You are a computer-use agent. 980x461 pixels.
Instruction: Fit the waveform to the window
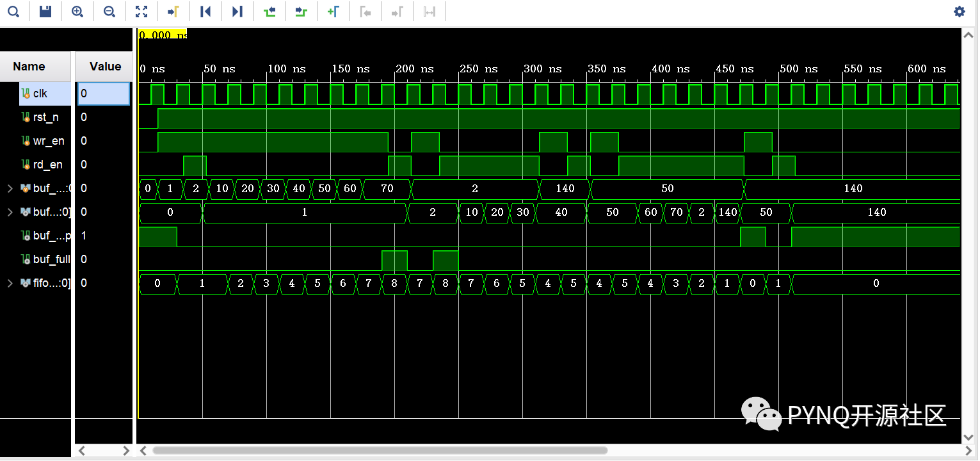pyautogui.click(x=141, y=12)
